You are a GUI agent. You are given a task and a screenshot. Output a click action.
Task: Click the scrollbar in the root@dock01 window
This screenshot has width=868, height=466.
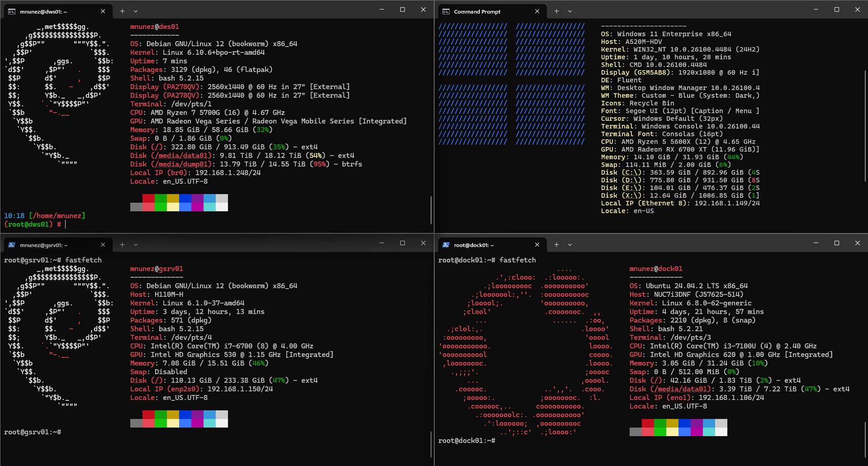(x=865, y=439)
